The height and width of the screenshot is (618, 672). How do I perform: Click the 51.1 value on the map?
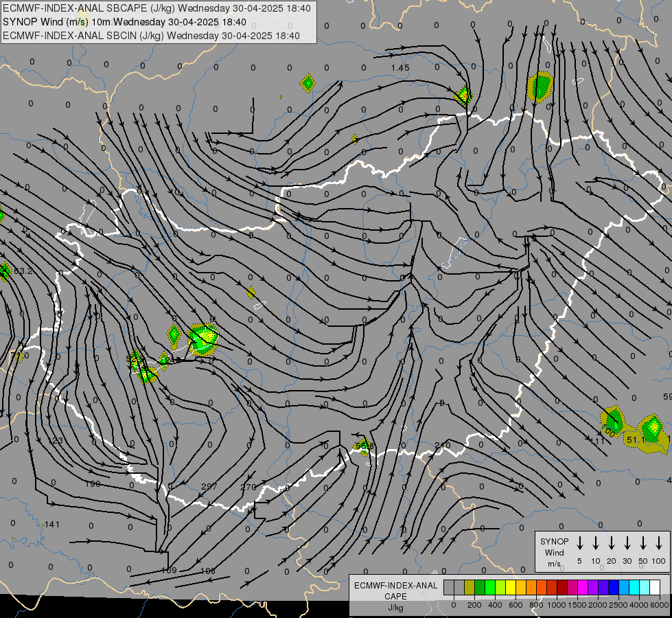point(636,440)
